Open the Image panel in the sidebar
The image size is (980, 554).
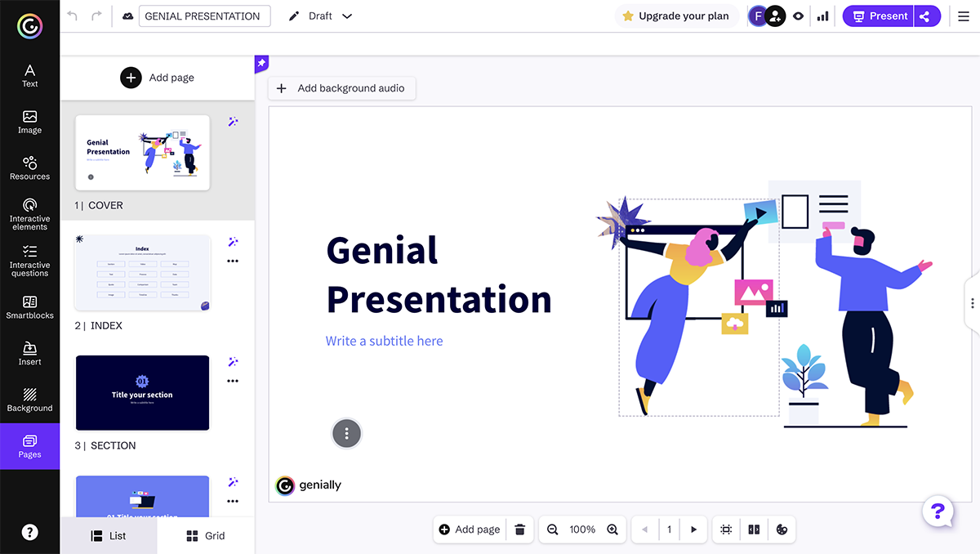(29, 122)
